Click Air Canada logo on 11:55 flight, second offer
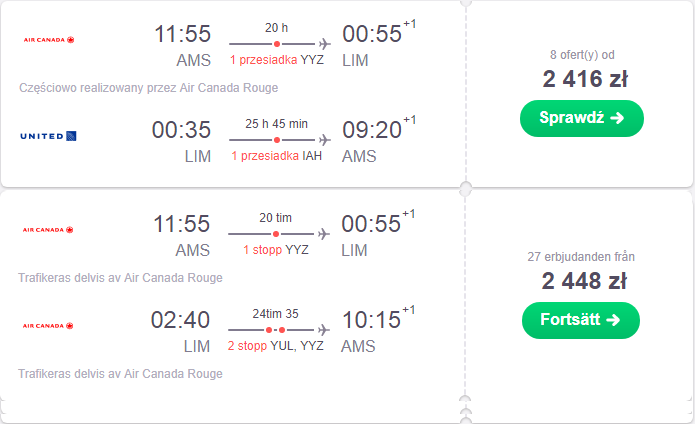Viewport: 696px width, 424px height. pos(48,230)
